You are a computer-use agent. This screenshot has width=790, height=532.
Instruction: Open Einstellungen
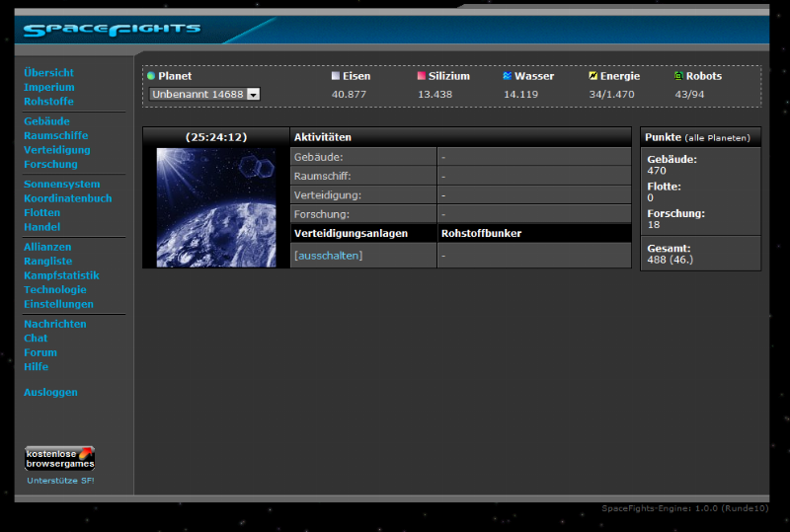pos(58,304)
